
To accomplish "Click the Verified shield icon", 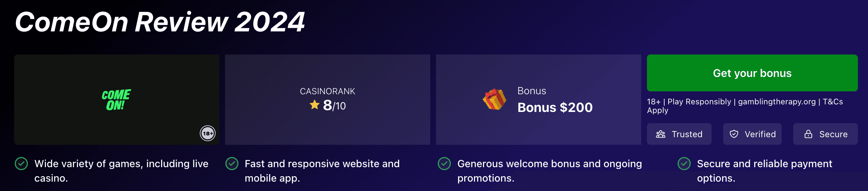I will tap(734, 134).
